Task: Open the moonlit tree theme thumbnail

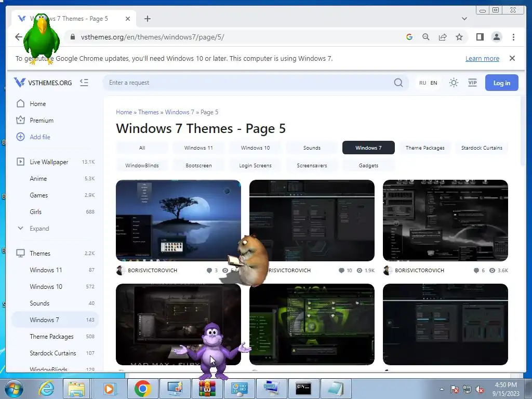Action: (179, 220)
